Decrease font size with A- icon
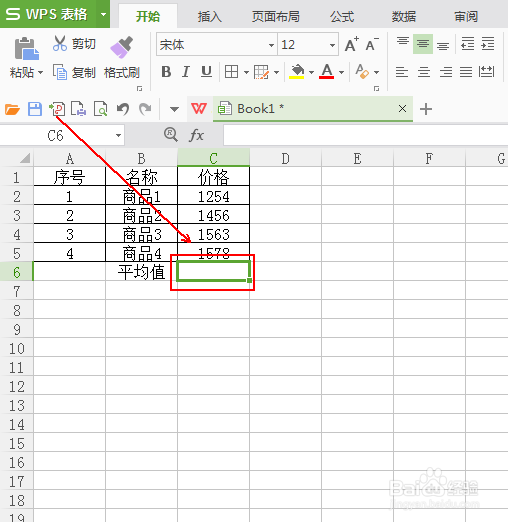Image resolution: width=508 pixels, height=522 pixels. coord(372,44)
